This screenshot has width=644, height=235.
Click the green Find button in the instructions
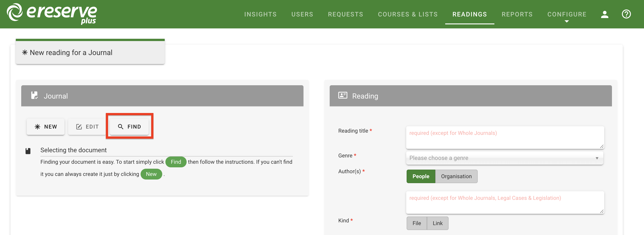pos(176,162)
